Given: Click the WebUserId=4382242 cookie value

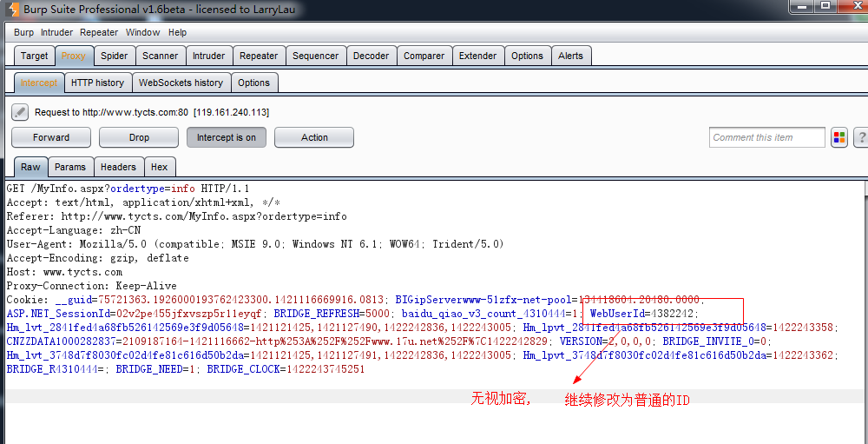Looking at the screenshot, I should [x=641, y=314].
